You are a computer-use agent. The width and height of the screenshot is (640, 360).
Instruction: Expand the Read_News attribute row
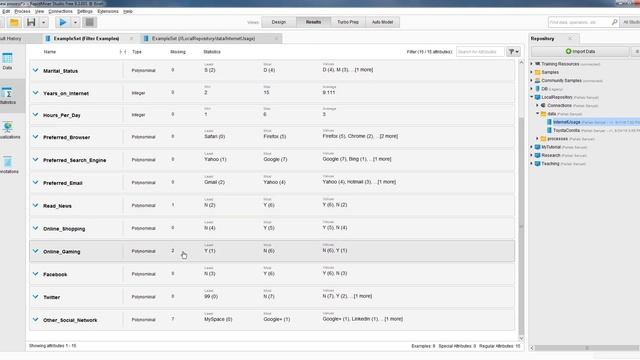point(36,205)
